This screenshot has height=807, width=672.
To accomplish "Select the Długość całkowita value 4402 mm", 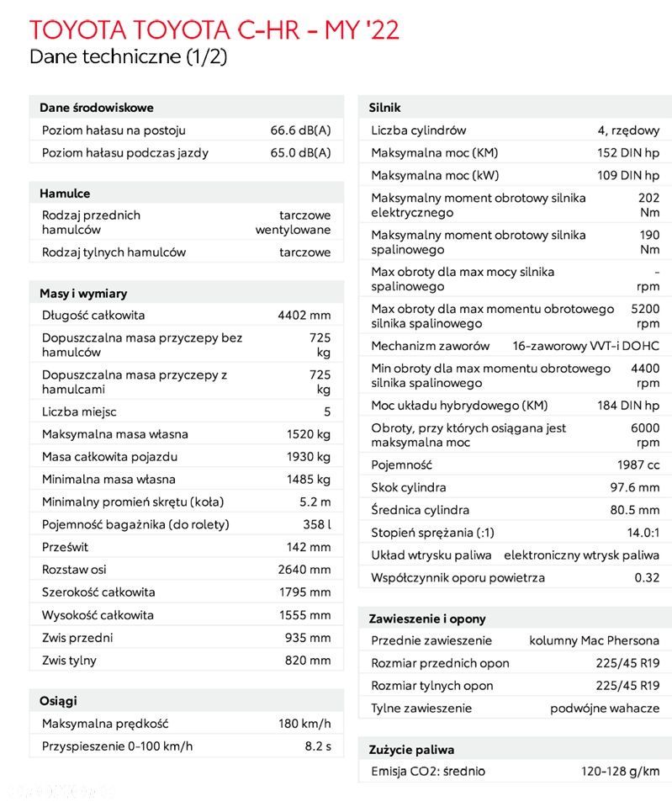I will [x=304, y=316].
